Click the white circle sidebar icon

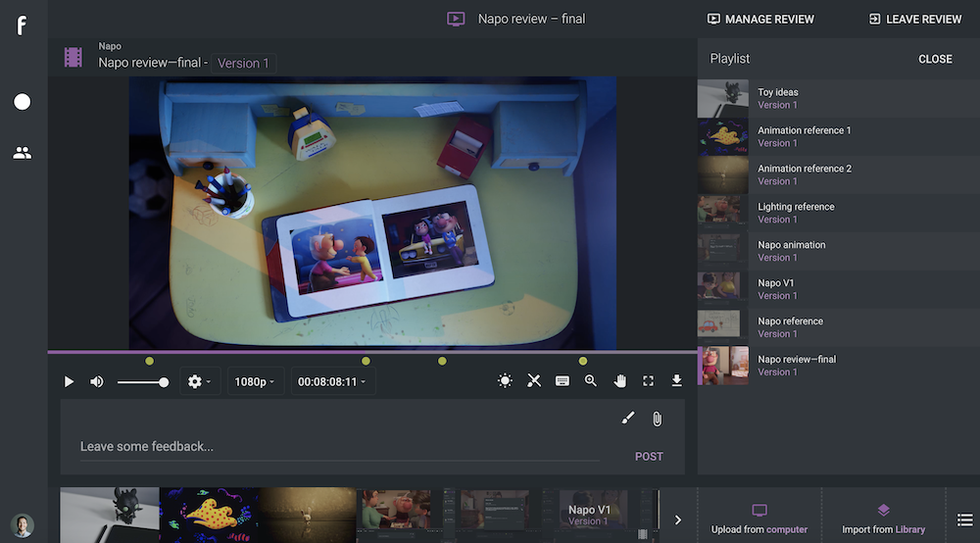[x=22, y=102]
